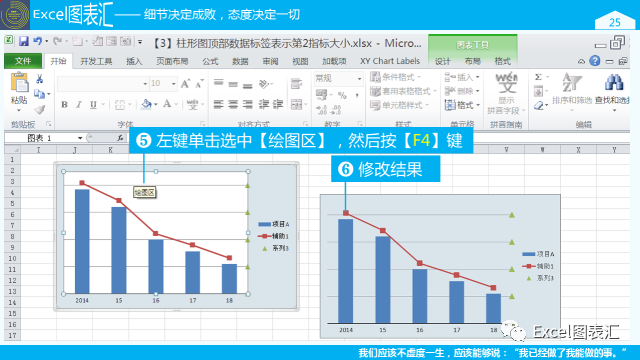Viewport: 640px width, 360px height.
Task: Click the AutoSum sigma icon
Action: coord(538,77)
